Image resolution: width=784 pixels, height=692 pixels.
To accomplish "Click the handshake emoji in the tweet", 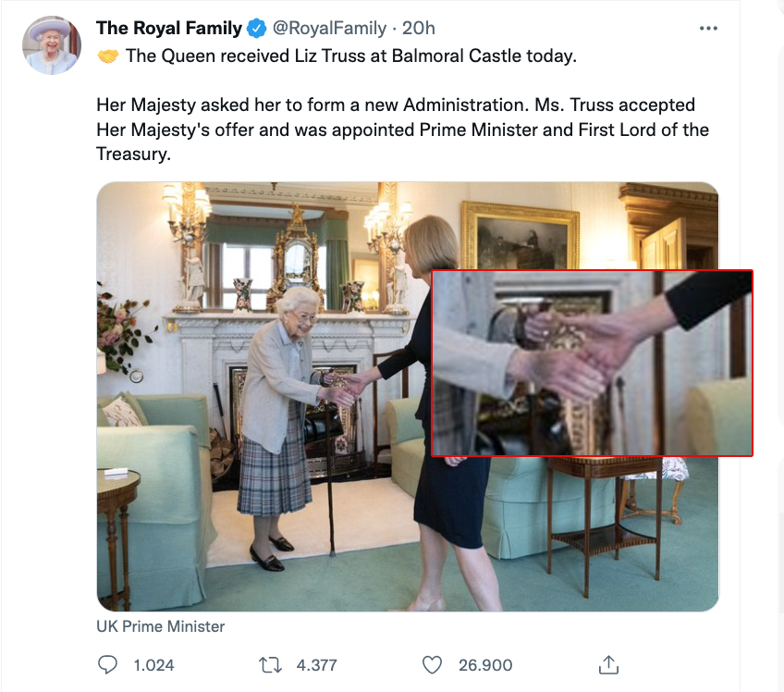I will tap(108, 56).
